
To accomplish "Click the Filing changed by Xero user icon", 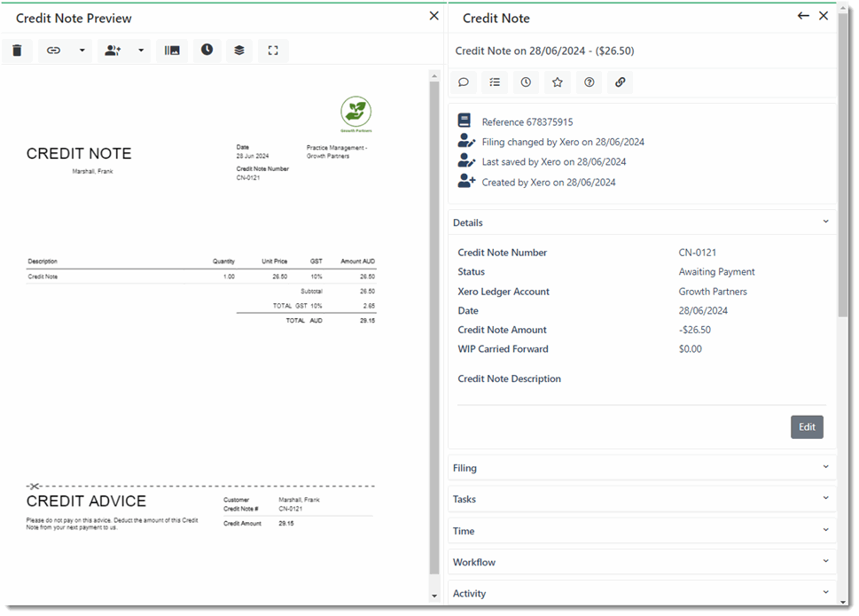I will (466, 141).
